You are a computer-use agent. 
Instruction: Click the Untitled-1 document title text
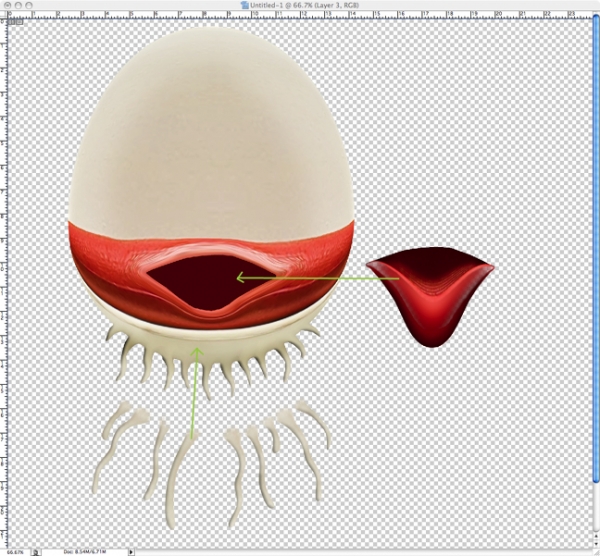coord(304,5)
